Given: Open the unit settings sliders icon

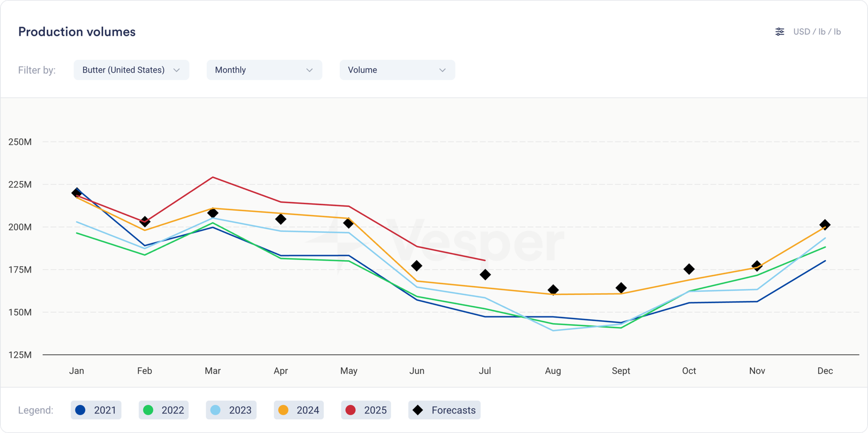Looking at the screenshot, I should coord(780,32).
